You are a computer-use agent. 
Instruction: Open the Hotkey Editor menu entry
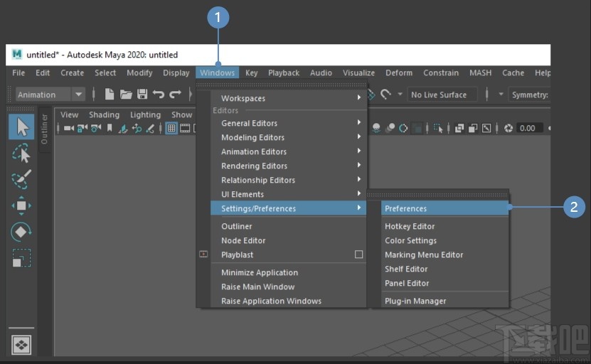coord(410,226)
